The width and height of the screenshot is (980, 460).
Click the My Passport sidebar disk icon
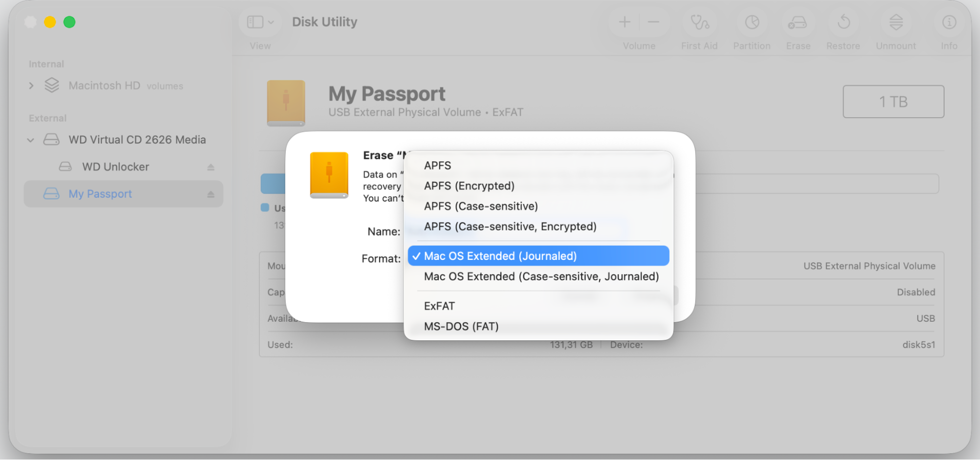coord(51,194)
